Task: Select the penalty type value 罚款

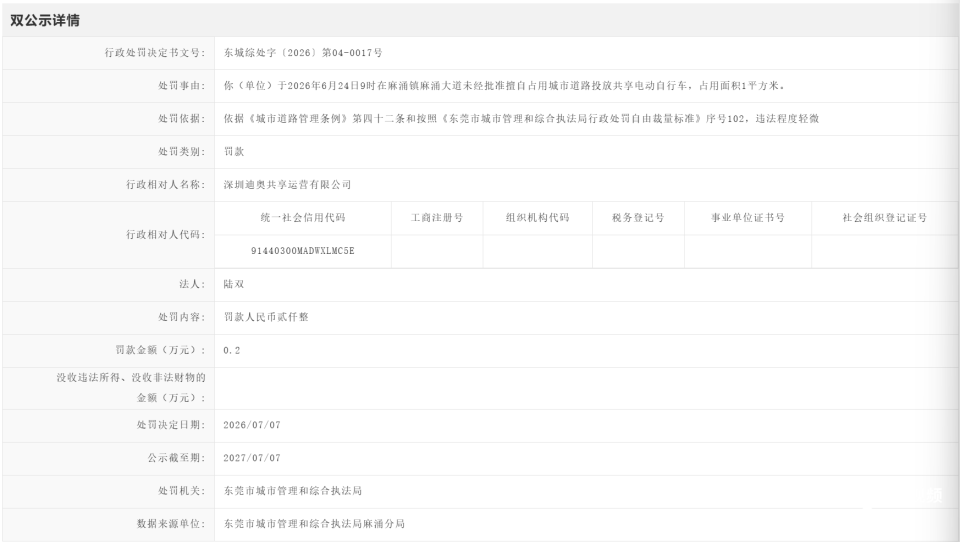Action: 234,152
